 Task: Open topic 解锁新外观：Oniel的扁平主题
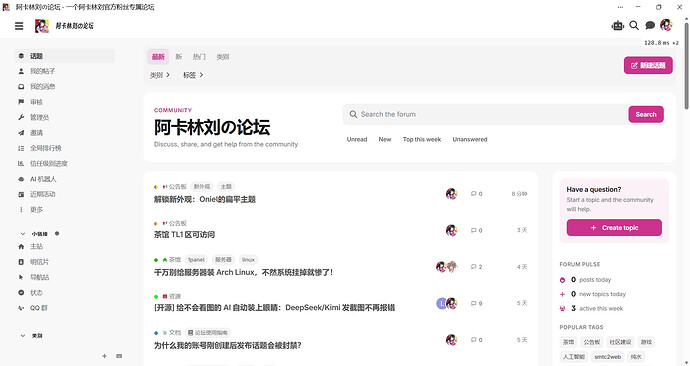click(205, 199)
